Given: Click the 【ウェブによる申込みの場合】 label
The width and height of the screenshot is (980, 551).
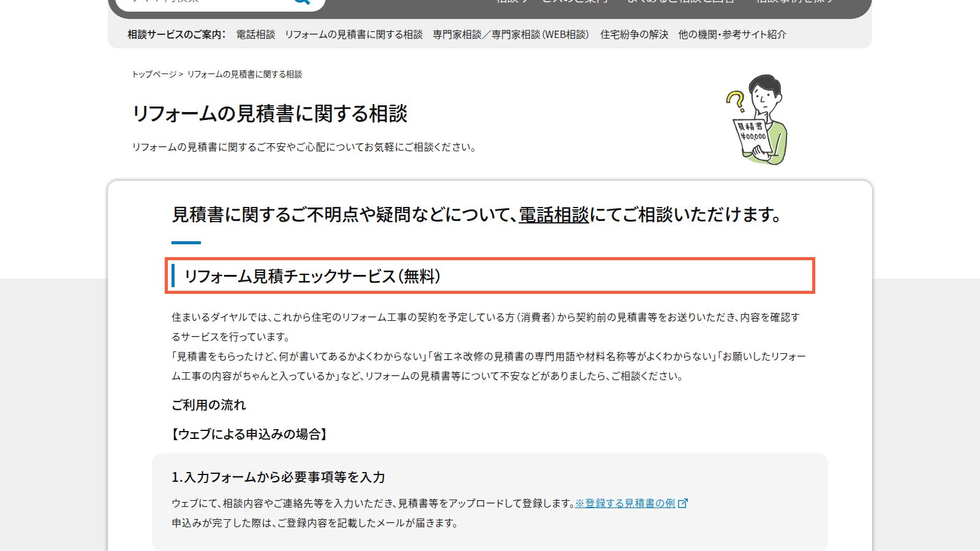Looking at the screenshot, I should click(x=250, y=434).
